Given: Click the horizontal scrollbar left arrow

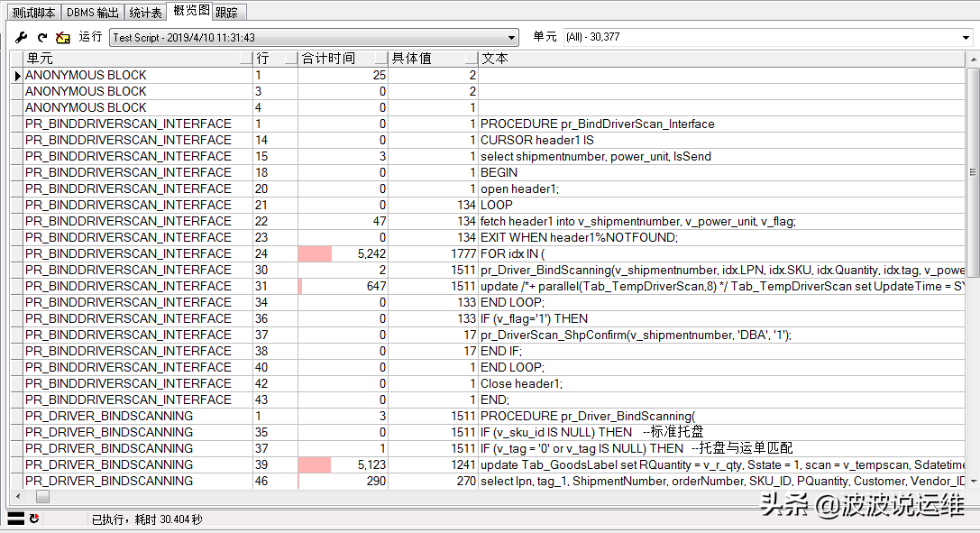Looking at the screenshot, I should pyautogui.click(x=18, y=496).
